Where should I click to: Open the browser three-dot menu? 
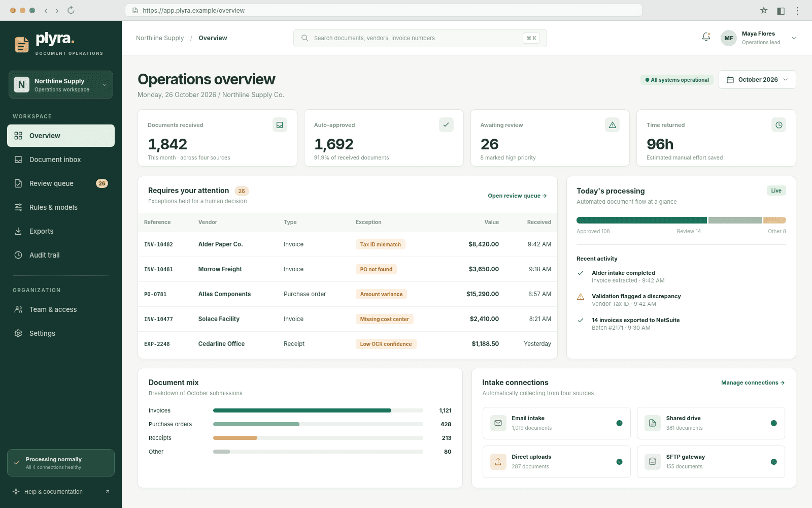[x=797, y=10]
